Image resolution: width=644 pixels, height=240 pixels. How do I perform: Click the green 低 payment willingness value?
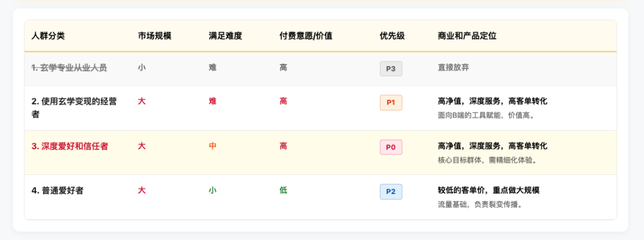click(283, 190)
